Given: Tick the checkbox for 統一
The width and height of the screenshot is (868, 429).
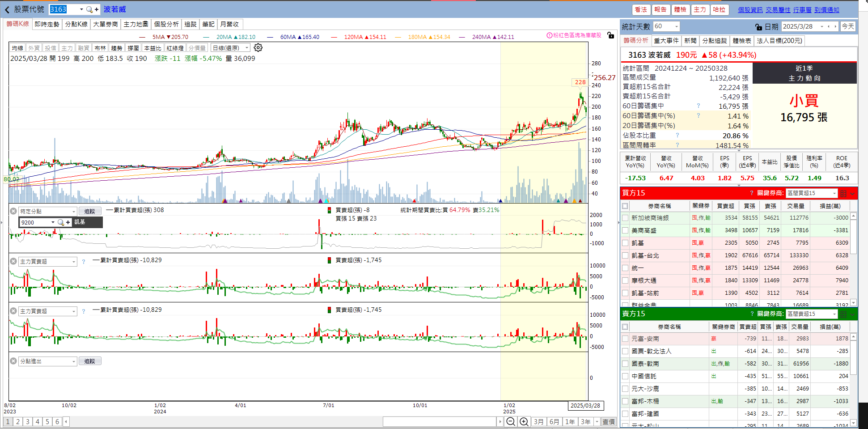Looking at the screenshot, I should coord(625,268).
